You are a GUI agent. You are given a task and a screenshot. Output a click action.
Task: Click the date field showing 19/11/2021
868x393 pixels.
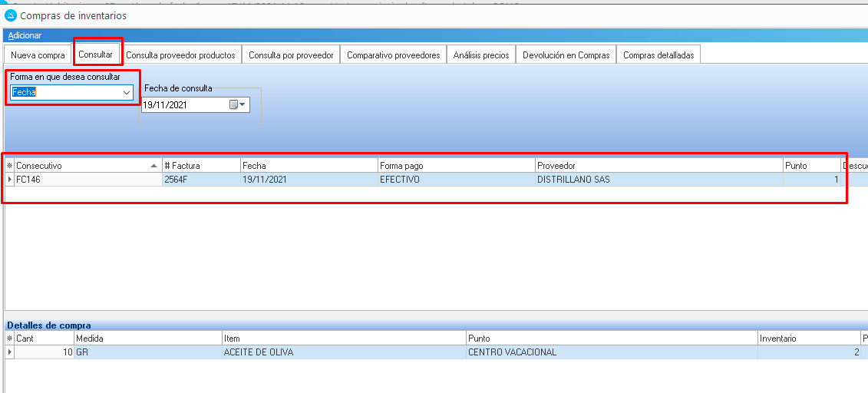point(184,105)
